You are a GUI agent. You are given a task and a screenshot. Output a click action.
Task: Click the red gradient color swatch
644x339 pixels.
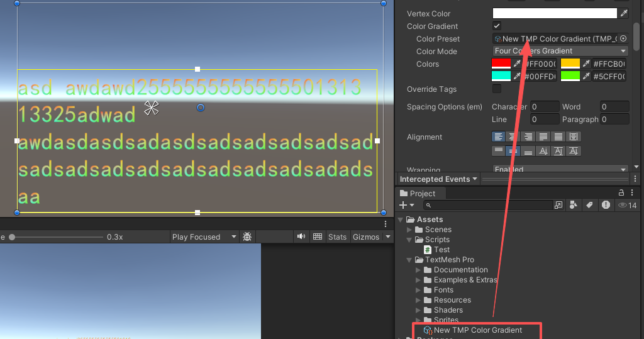tap(501, 64)
